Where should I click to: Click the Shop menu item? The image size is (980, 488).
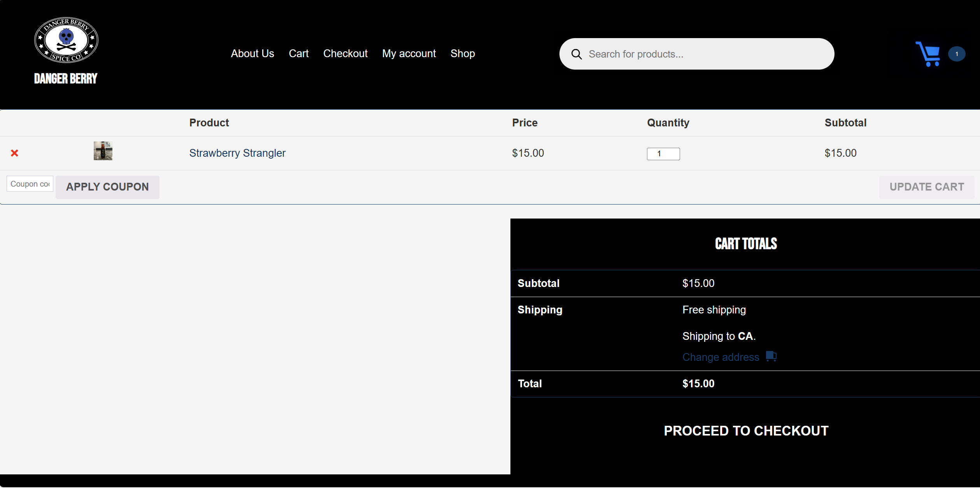[463, 53]
